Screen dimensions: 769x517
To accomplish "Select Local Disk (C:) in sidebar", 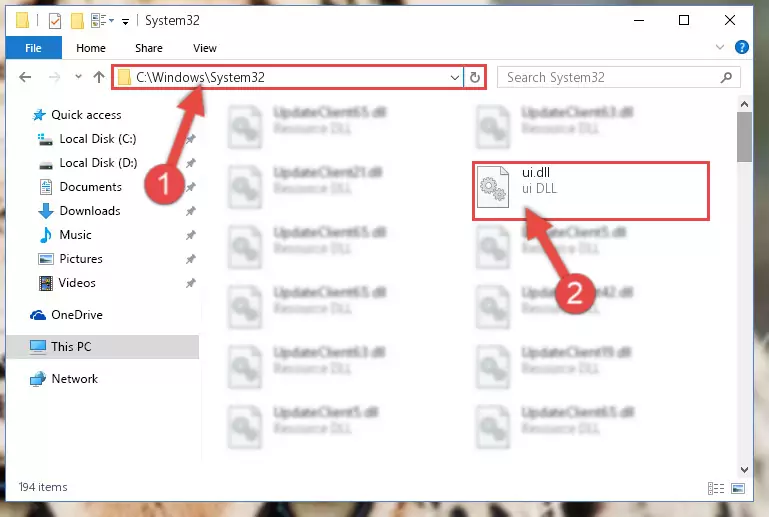I will coord(98,139).
